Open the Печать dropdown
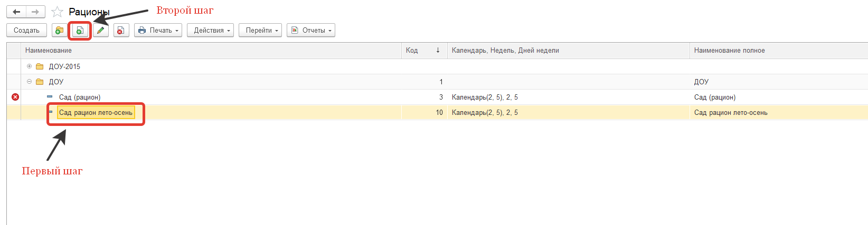This screenshot has height=225, width=868. [158, 31]
